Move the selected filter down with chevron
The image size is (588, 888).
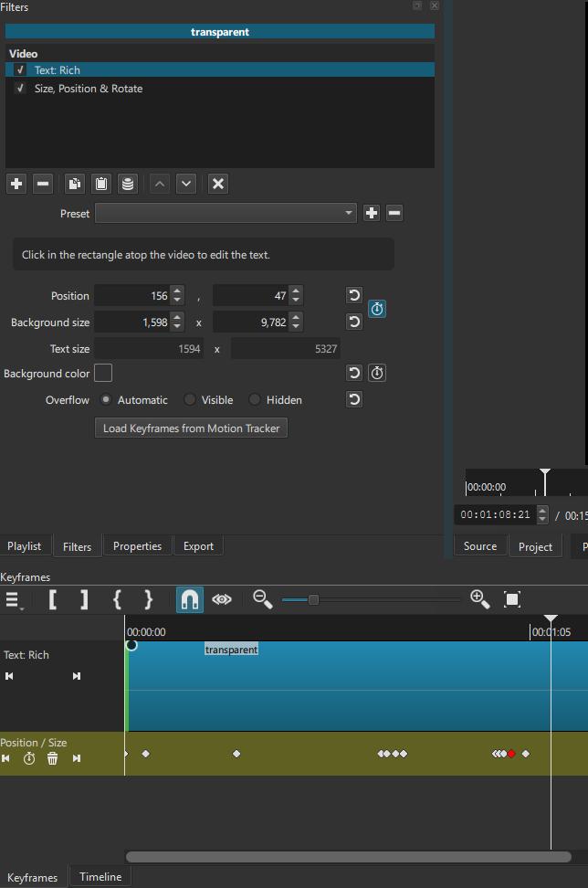(186, 184)
